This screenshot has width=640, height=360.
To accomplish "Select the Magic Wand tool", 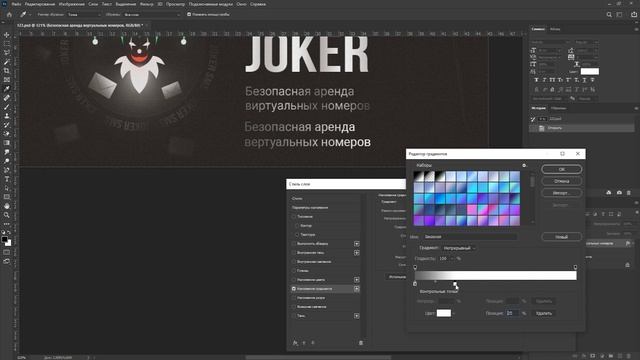I will 7,62.
